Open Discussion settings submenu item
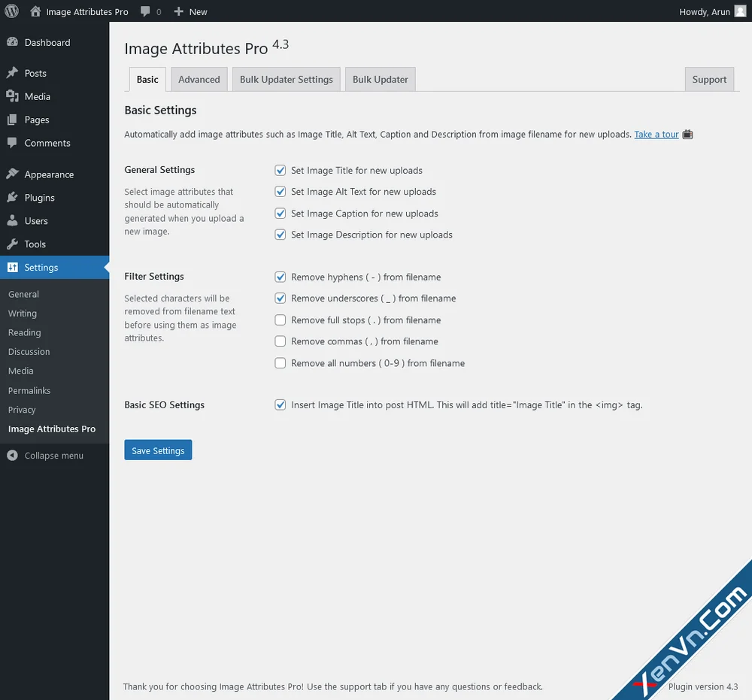Image resolution: width=752 pixels, height=700 pixels. point(29,351)
